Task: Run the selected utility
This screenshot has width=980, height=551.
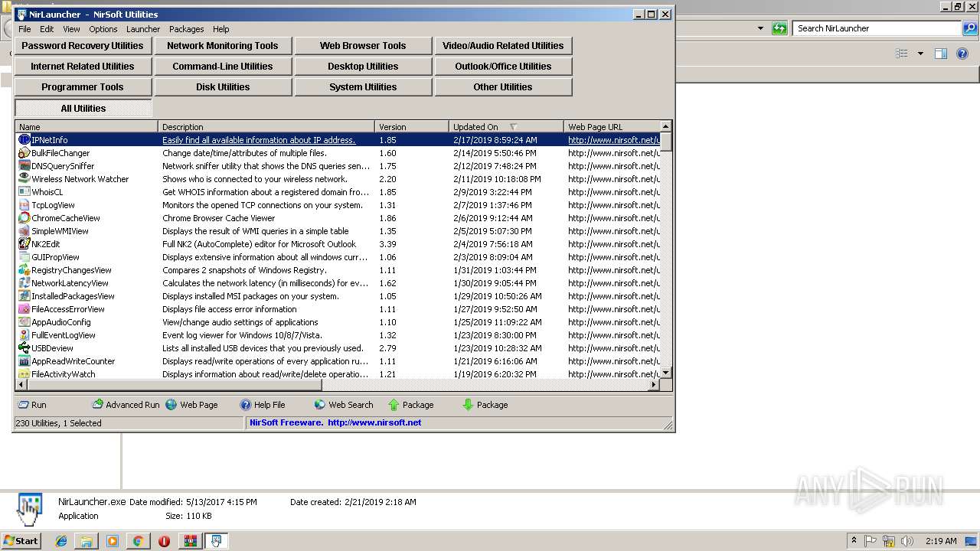Action: 32,405
